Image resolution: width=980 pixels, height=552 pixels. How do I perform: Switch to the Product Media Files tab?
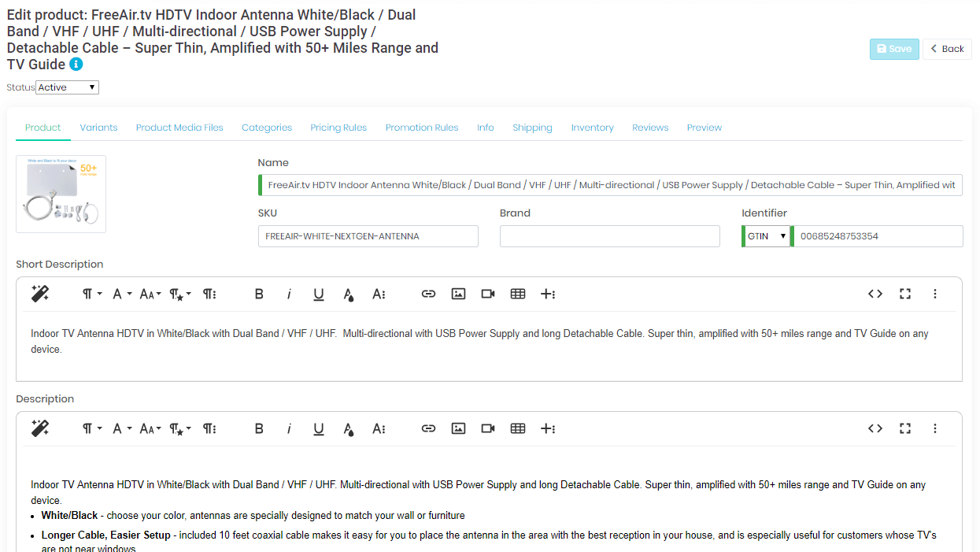coord(179,128)
